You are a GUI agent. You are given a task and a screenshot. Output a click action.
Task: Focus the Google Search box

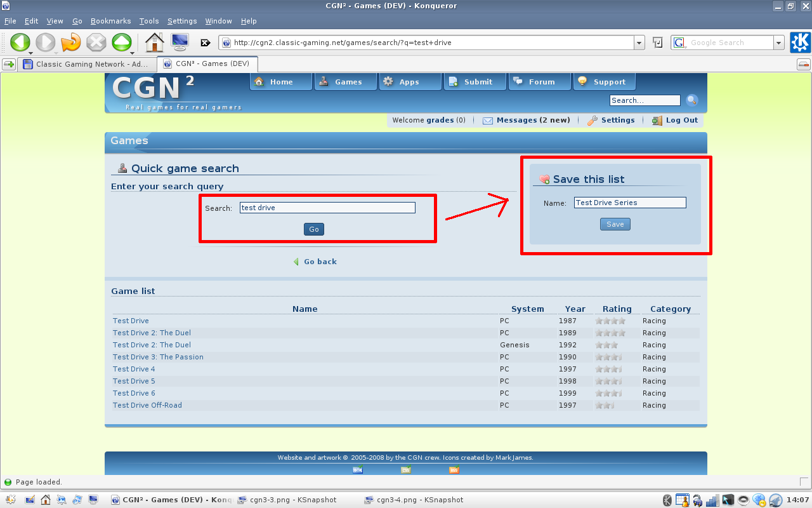point(730,43)
